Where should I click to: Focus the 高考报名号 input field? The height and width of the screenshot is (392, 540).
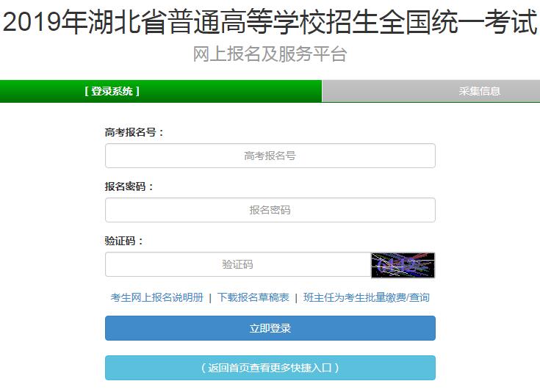[x=270, y=156]
